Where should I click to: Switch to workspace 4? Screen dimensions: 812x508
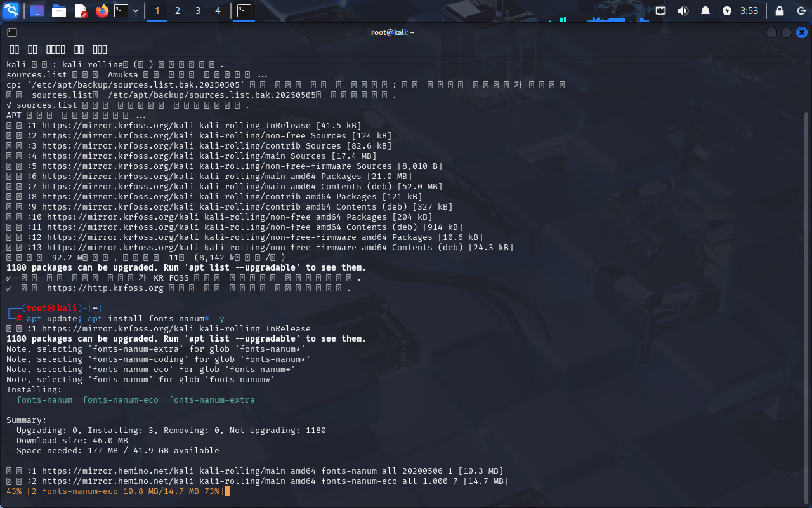(218, 11)
